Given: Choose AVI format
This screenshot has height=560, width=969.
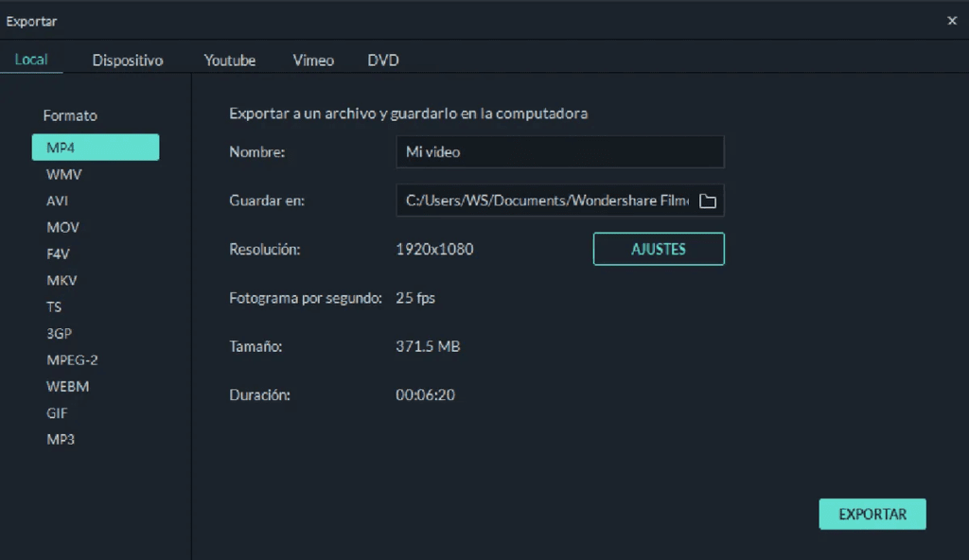Looking at the screenshot, I should click(57, 201).
